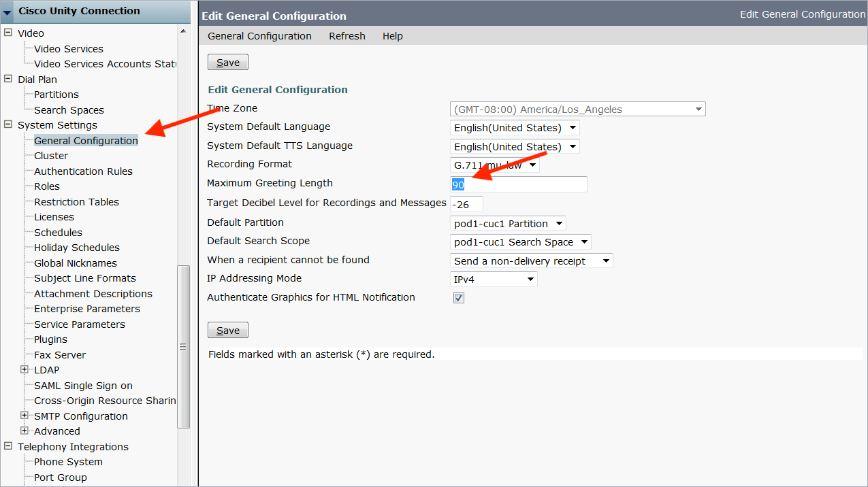Open Video Services in sidebar
The image size is (868, 487).
click(69, 49)
